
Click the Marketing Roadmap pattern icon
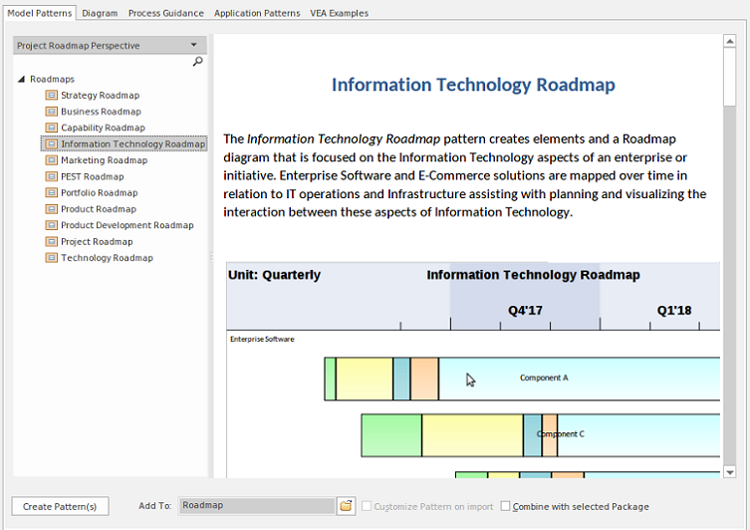(x=51, y=160)
